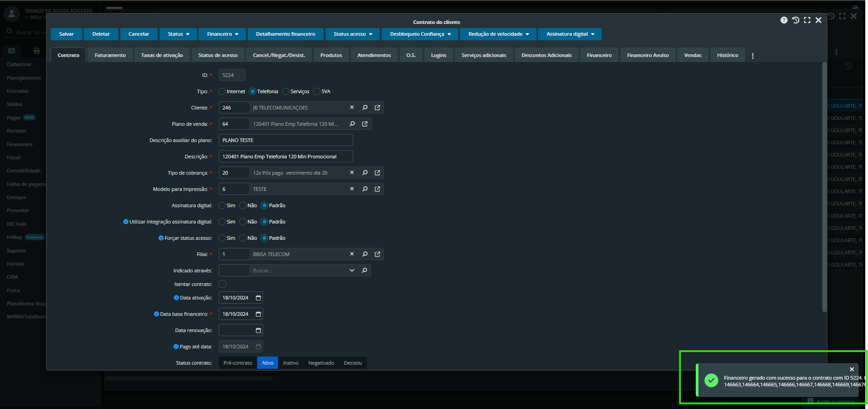Click the Salvar button
The height and width of the screenshot is (409, 868).
tap(66, 34)
